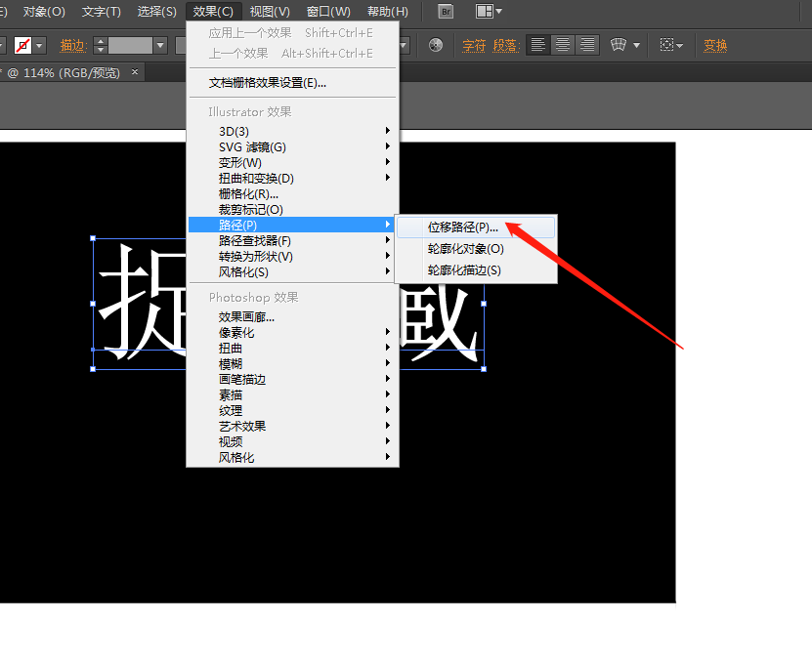This screenshot has width=812, height=662.
Task: Center align text in control bar
Action: pyautogui.click(x=562, y=45)
